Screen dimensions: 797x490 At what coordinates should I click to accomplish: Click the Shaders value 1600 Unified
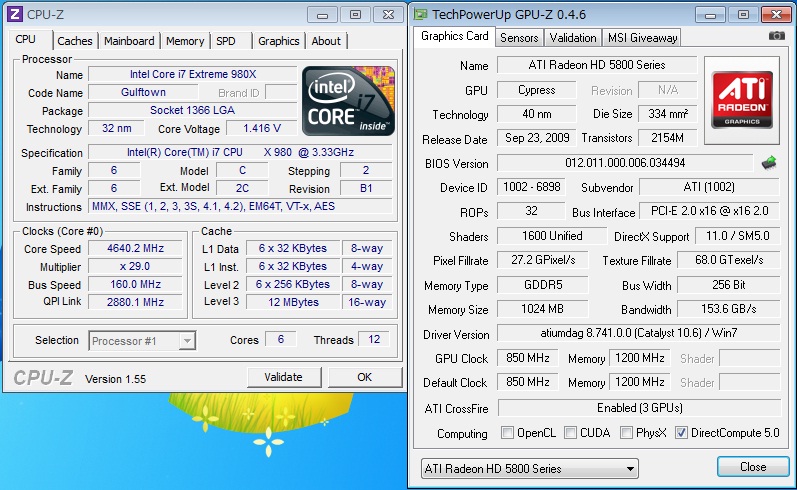[552, 236]
